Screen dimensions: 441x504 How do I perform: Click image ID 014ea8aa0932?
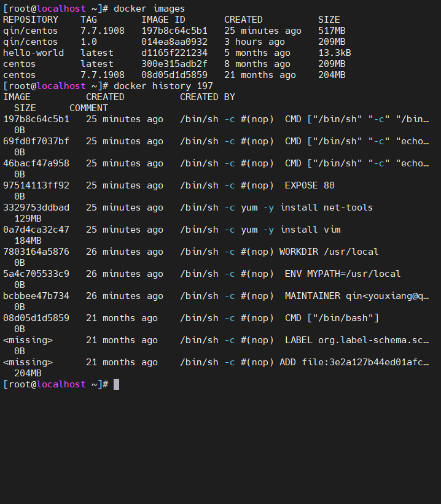[x=174, y=42]
